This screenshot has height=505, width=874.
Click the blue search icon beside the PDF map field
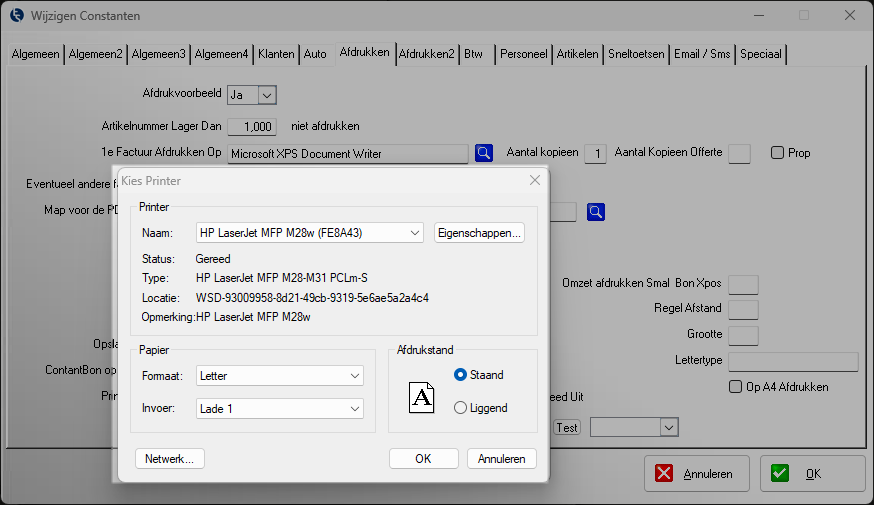(x=596, y=212)
